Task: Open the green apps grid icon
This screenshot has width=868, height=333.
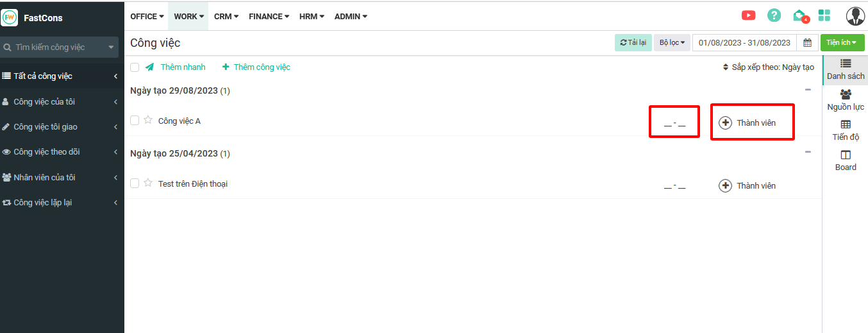Action: pyautogui.click(x=824, y=16)
